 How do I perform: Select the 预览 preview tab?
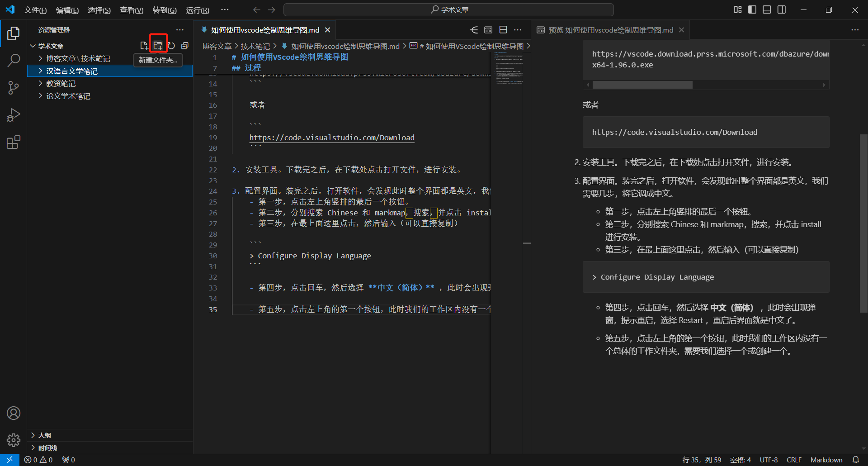tap(610, 30)
